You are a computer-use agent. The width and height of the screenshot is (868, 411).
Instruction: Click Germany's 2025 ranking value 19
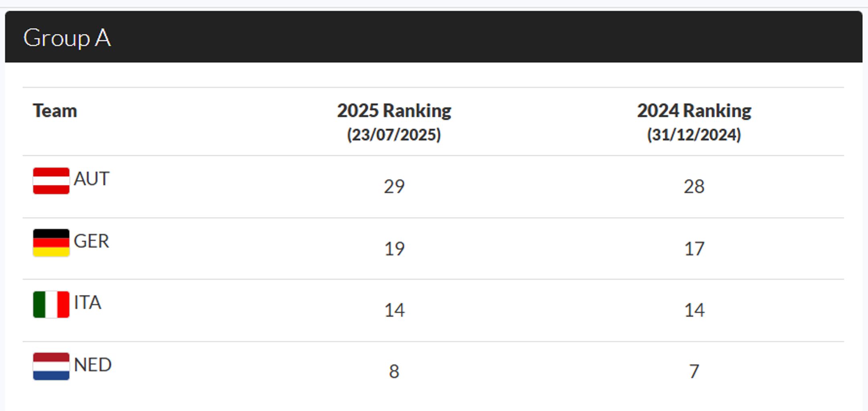pos(394,249)
